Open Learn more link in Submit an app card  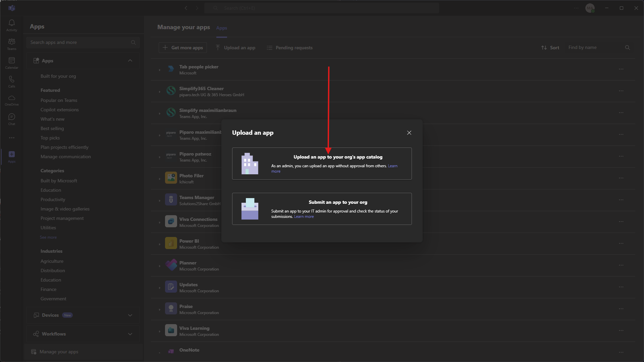coord(304,217)
